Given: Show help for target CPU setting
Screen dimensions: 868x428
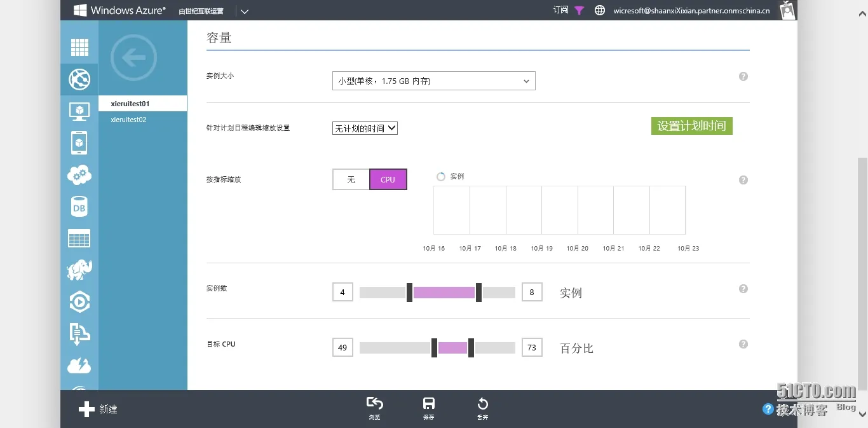Looking at the screenshot, I should [743, 344].
